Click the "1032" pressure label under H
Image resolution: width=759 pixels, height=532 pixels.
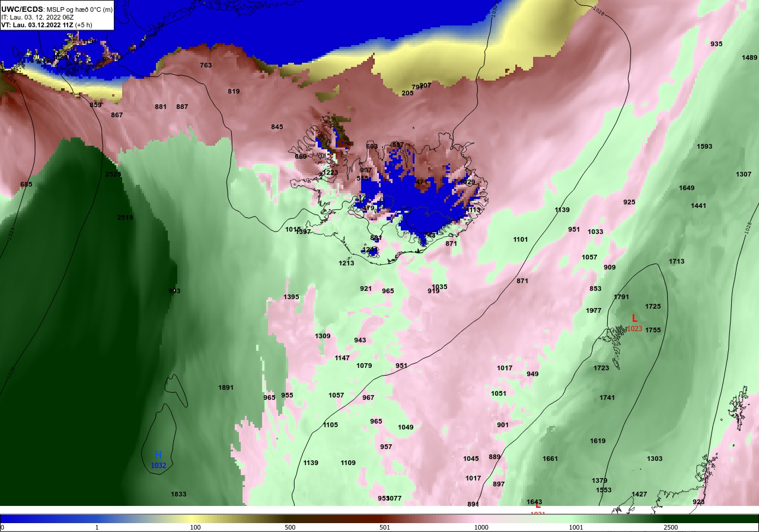click(158, 466)
